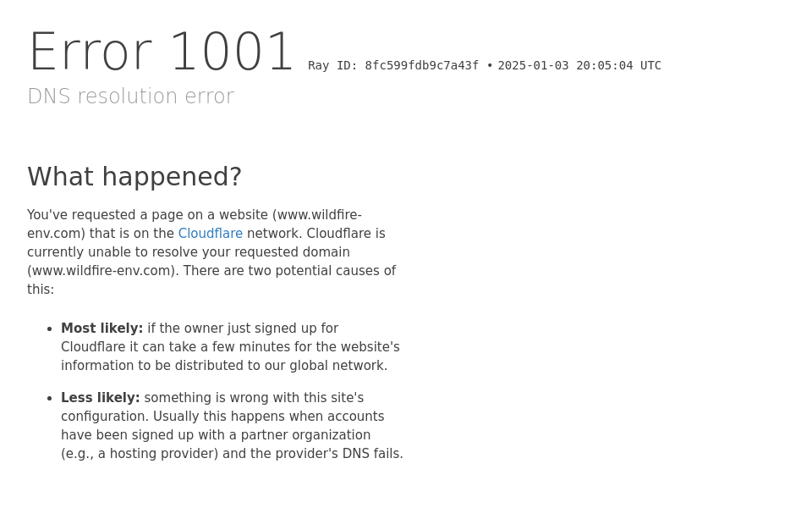The image size is (812, 508).
Task: Click the What happened? heading
Action: click(134, 177)
